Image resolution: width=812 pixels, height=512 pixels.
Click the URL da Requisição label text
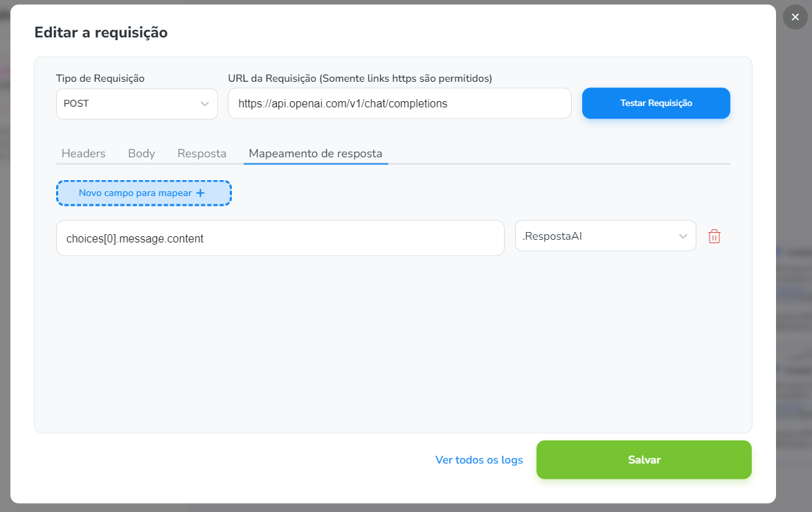359,78
